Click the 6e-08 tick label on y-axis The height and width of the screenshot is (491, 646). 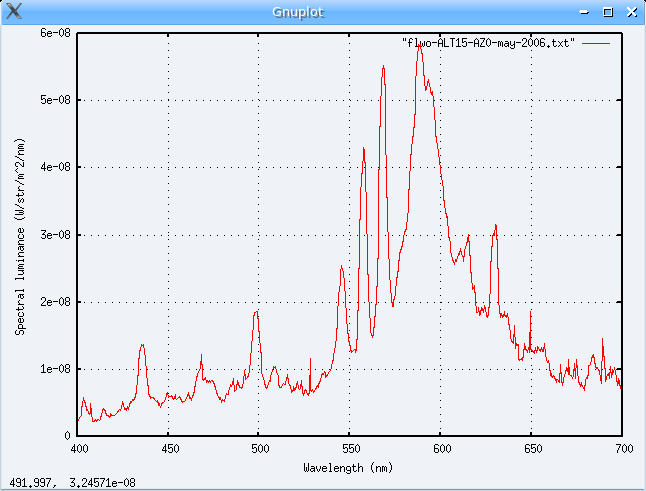[x=55, y=33]
